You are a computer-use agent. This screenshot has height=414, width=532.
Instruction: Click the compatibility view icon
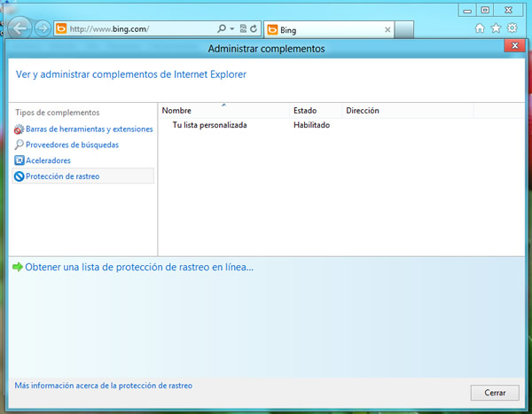pos(243,28)
